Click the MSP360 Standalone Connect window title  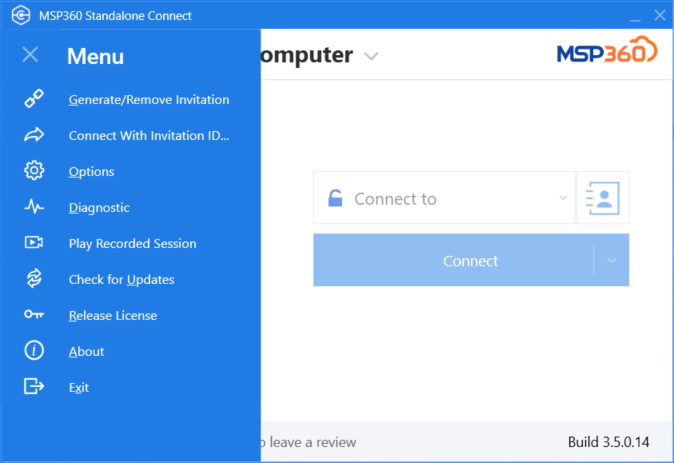coord(115,16)
